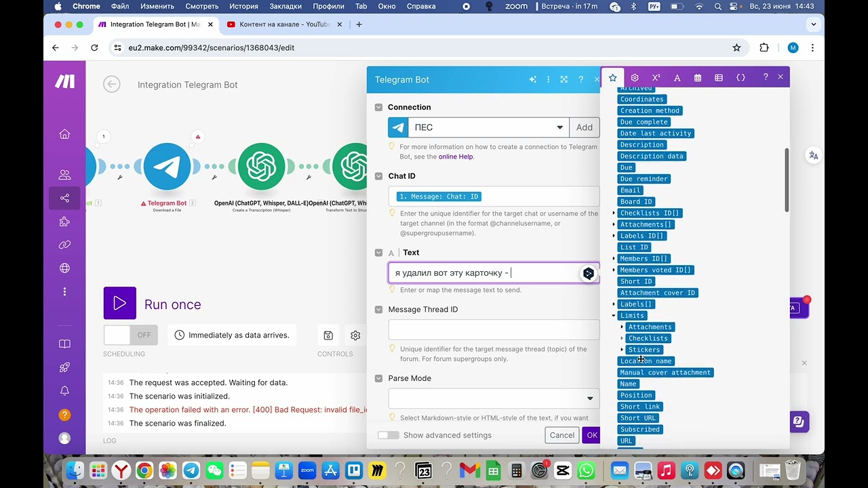Switch to Math functions tab
Image resolution: width=868 pixels, height=488 pixels.
pyautogui.click(x=656, y=78)
